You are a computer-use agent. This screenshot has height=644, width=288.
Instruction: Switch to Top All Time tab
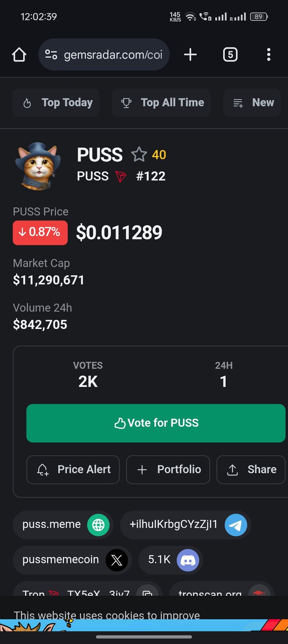(161, 103)
